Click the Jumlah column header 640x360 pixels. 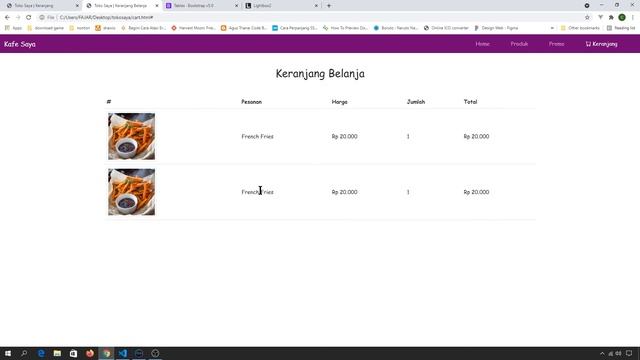416,102
